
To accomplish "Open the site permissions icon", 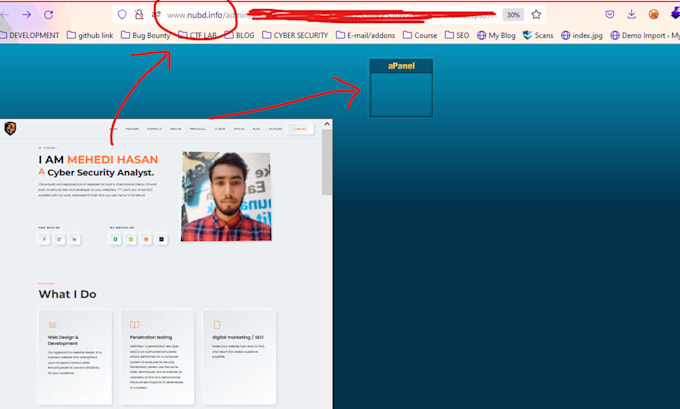I will click(156, 15).
